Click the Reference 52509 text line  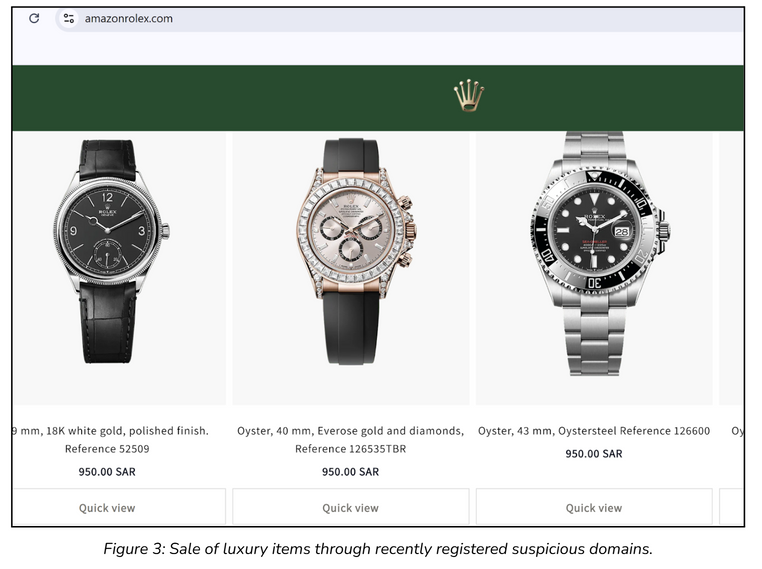[107, 448]
